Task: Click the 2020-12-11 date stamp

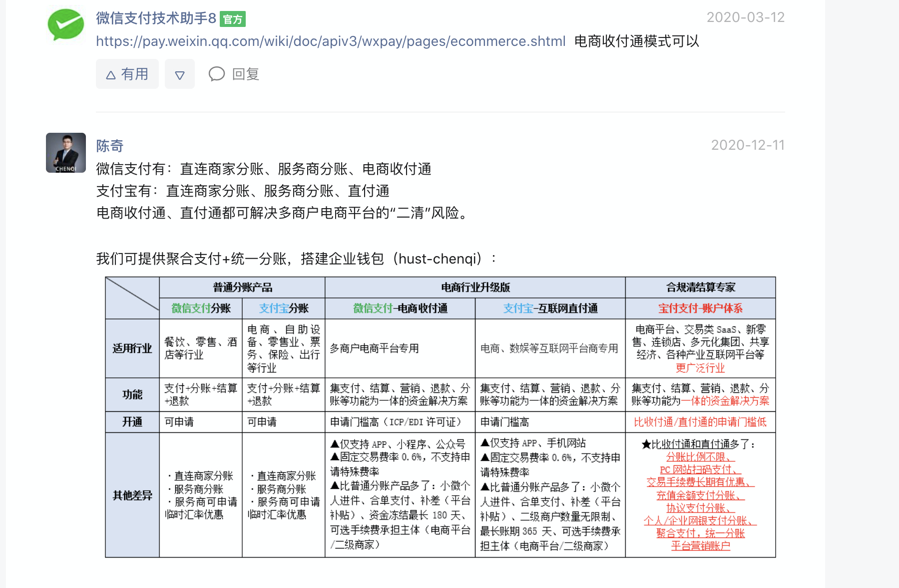Action: click(748, 145)
